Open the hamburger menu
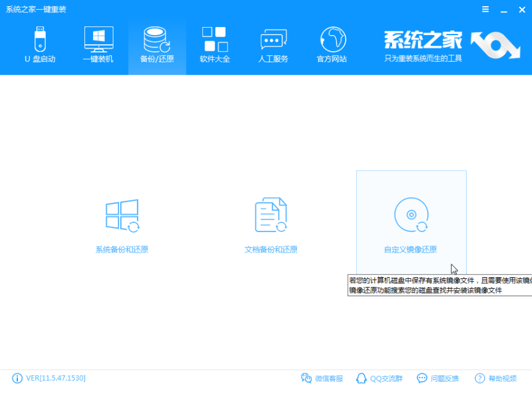The height and width of the screenshot is (396, 532). (485, 9)
